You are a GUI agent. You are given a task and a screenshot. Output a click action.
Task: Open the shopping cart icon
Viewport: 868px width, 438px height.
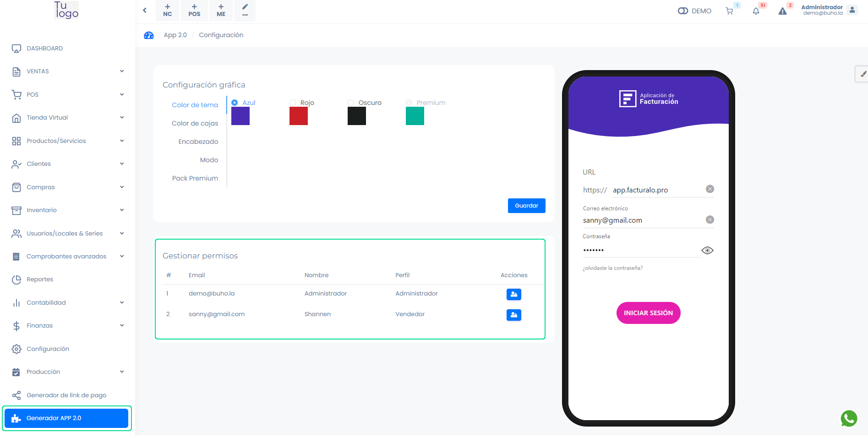[729, 11]
